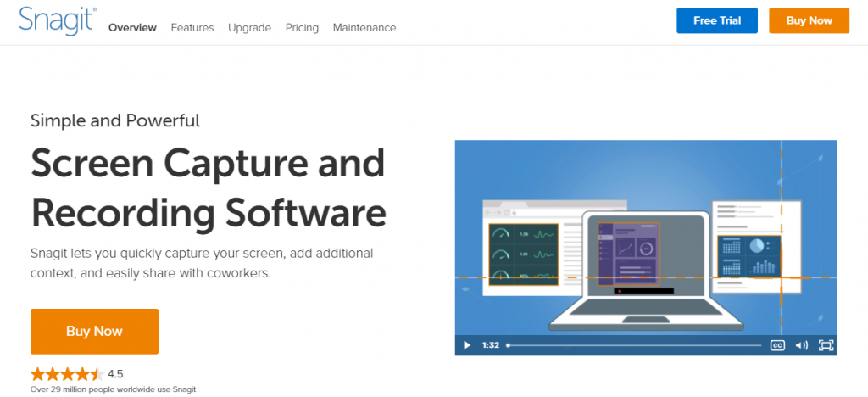This screenshot has width=868, height=397.
Task: Open the Upgrade page
Action: pos(250,28)
